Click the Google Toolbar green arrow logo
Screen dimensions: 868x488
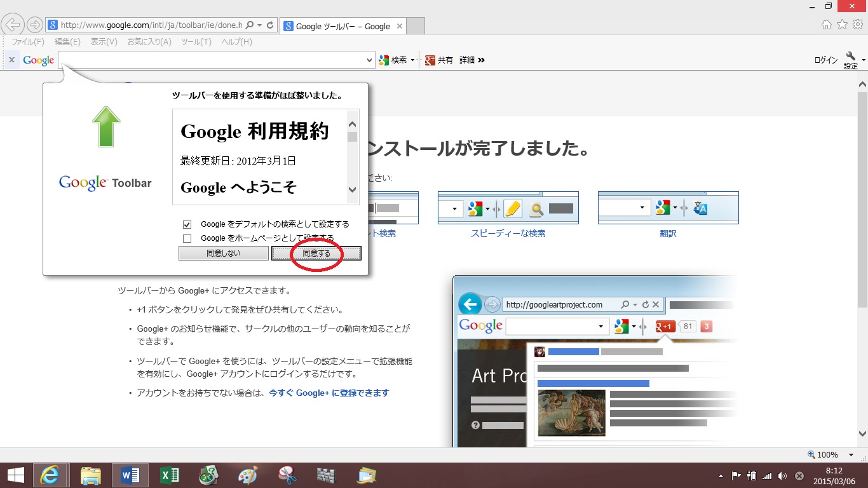pos(106,126)
